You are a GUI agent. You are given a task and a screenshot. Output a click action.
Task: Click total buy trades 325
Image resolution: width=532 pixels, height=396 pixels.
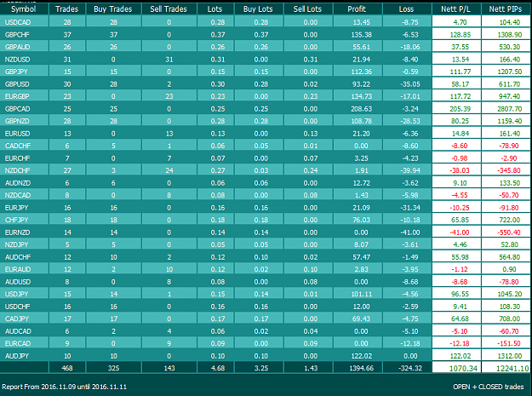coord(113,368)
